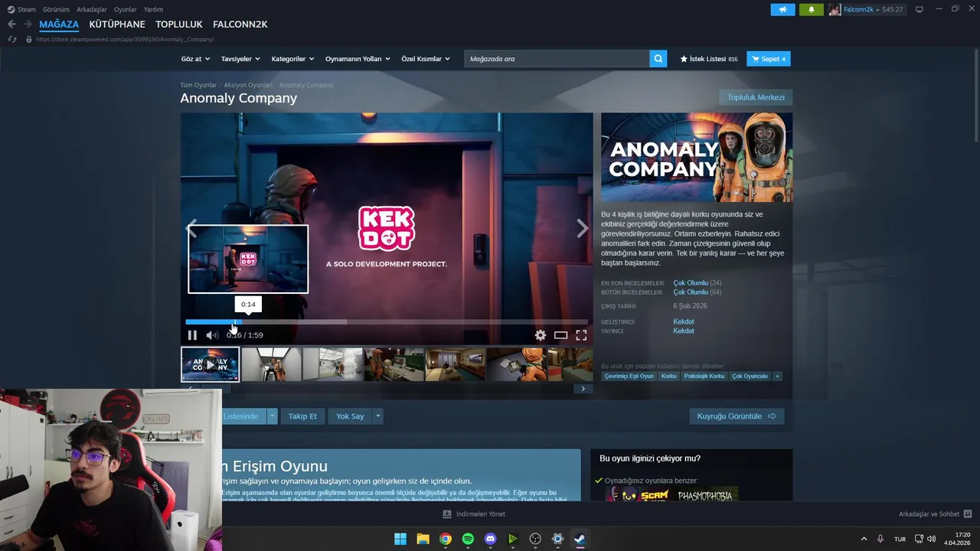Screen dimensions: 980x551
Task: Open Discord from taskbar
Action: (x=491, y=539)
